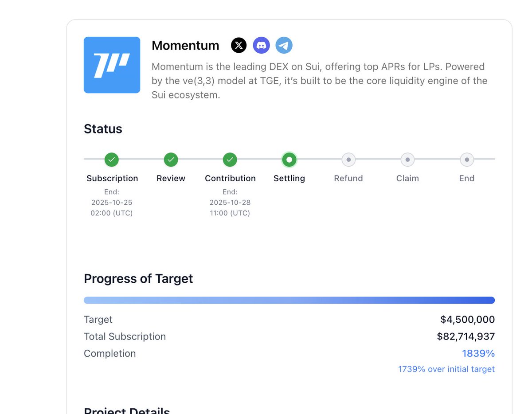Select the active Settling step marker
This screenshot has height=414, width=532.
[x=289, y=159]
